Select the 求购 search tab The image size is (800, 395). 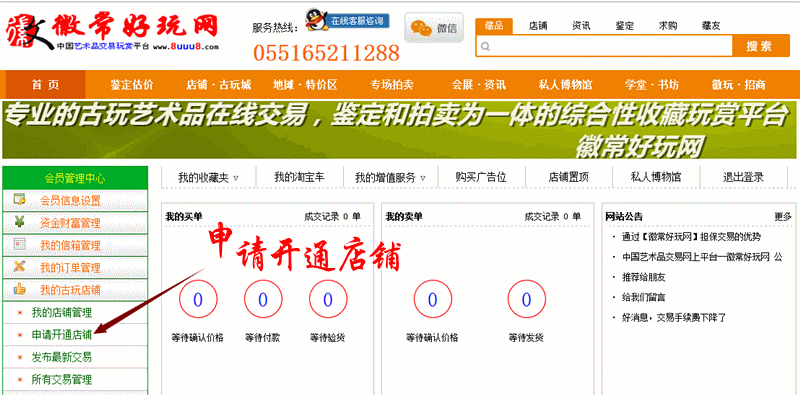click(x=668, y=26)
